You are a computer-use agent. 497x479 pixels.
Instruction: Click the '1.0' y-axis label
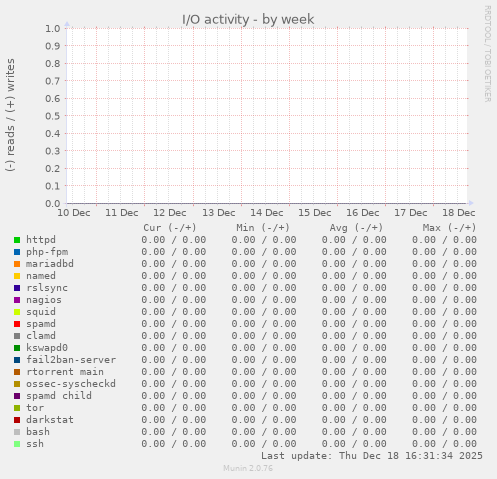click(x=53, y=28)
